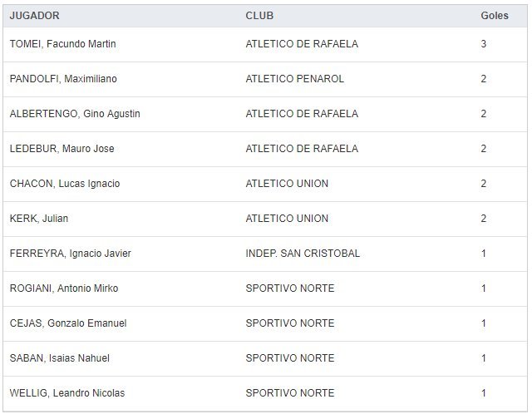The width and height of the screenshot is (532, 414).
Task: Click ATLETICO UNION in Chacon's row
Action: pyautogui.click(x=287, y=184)
